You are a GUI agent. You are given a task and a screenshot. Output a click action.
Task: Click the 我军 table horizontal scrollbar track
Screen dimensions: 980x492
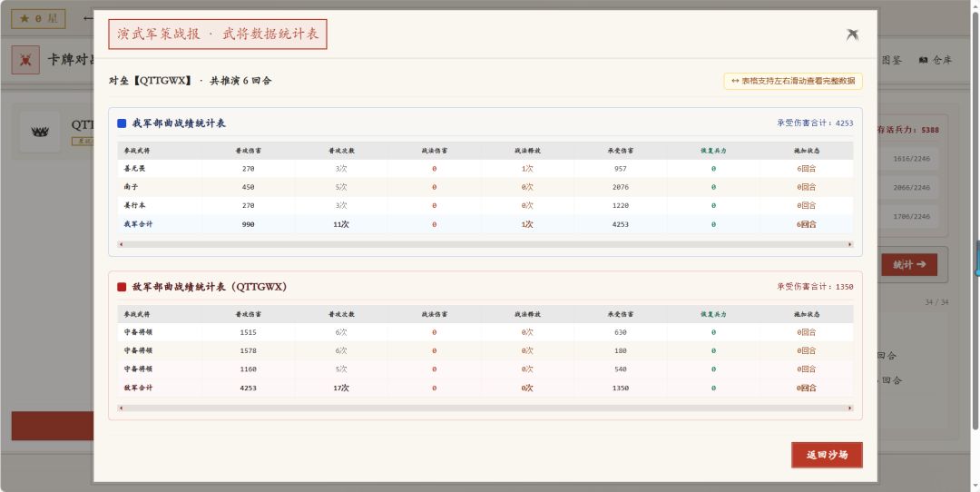click(485, 244)
